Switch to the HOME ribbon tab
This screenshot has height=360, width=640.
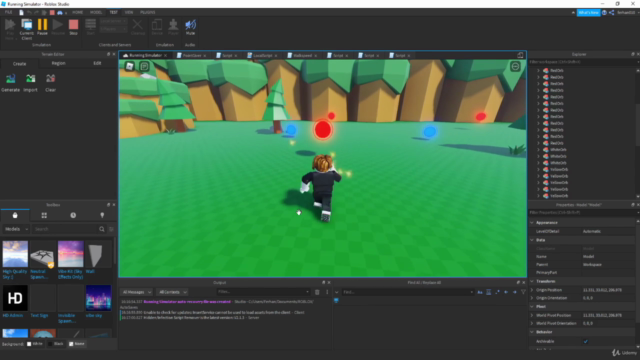(x=78, y=12)
